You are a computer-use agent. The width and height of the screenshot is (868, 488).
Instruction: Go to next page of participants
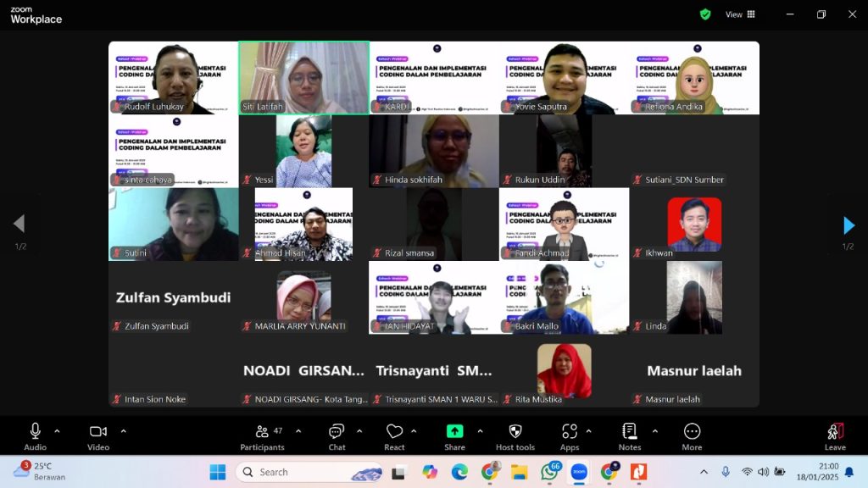(849, 225)
